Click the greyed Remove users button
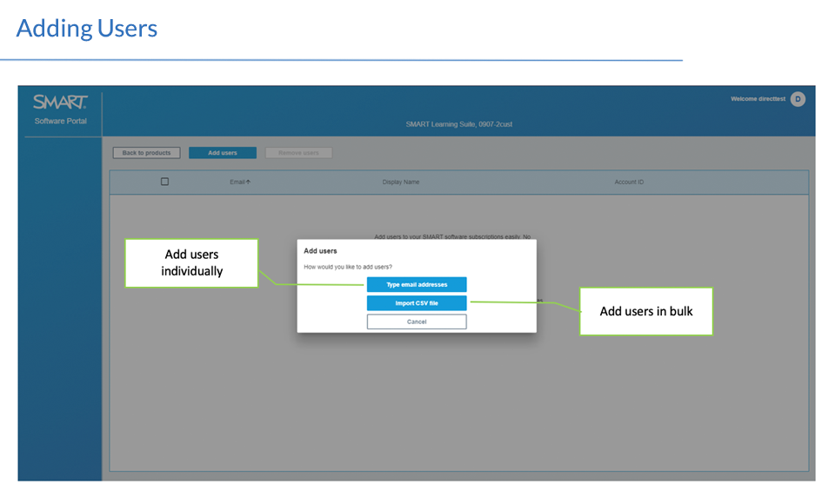The width and height of the screenshot is (835, 504). point(298,153)
